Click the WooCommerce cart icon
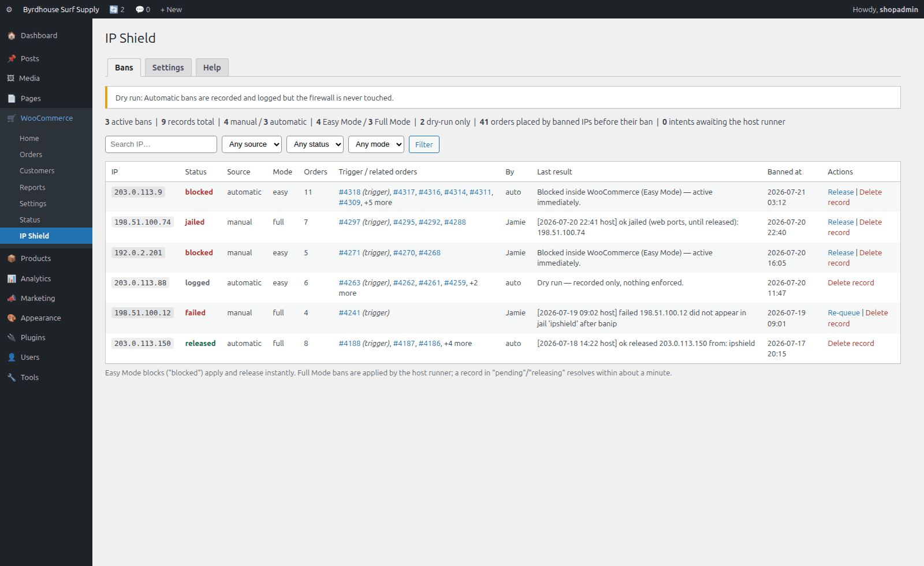The image size is (924, 566). (x=12, y=118)
